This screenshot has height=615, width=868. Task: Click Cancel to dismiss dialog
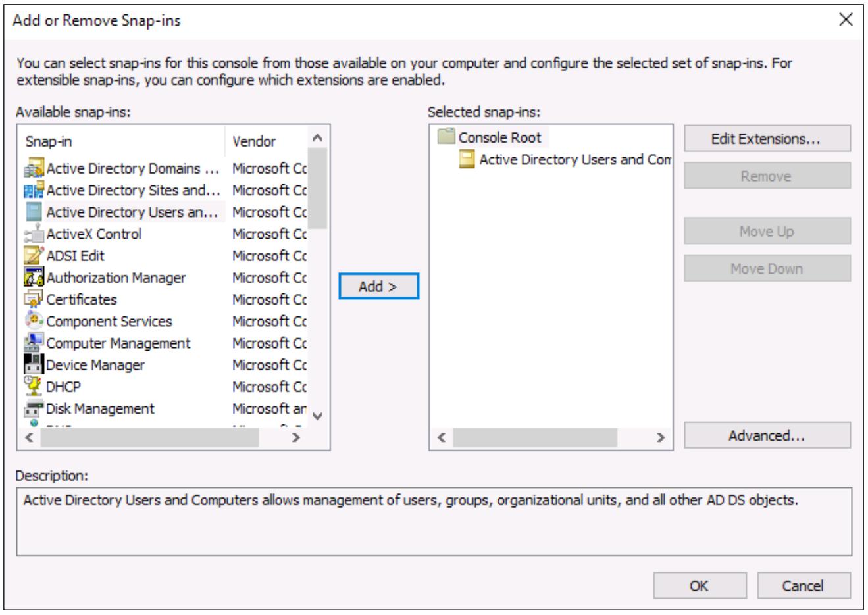[x=804, y=585]
